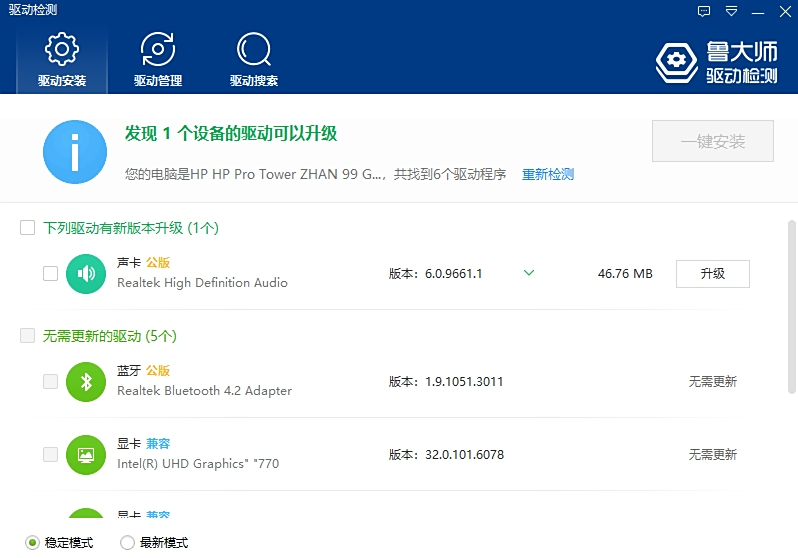Open the 驱动安装 tab
The image size is (798, 558).
(62, 60)
